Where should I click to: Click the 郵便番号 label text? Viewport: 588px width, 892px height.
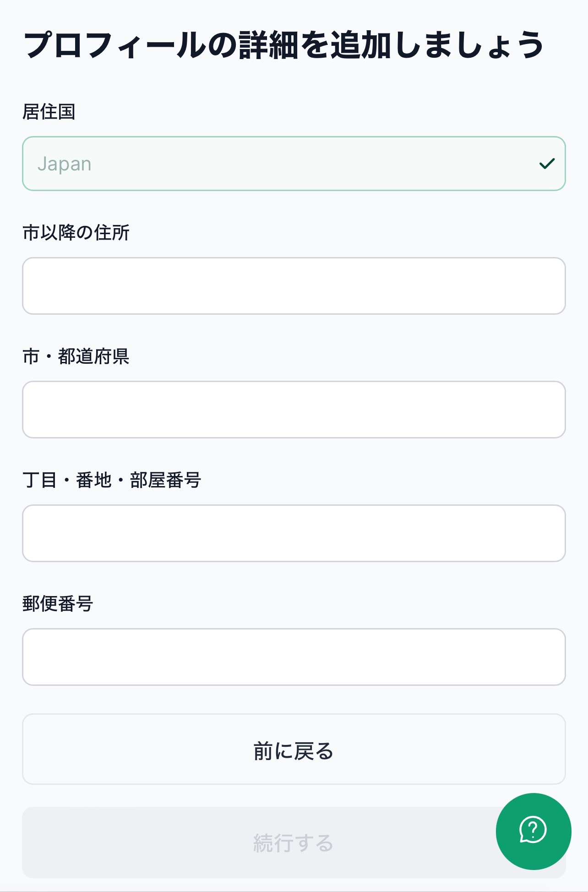tap(58, 604)
